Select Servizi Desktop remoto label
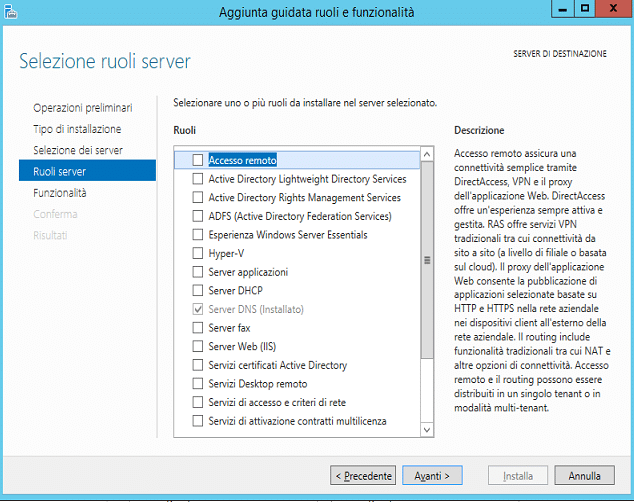 pos(258,384)
